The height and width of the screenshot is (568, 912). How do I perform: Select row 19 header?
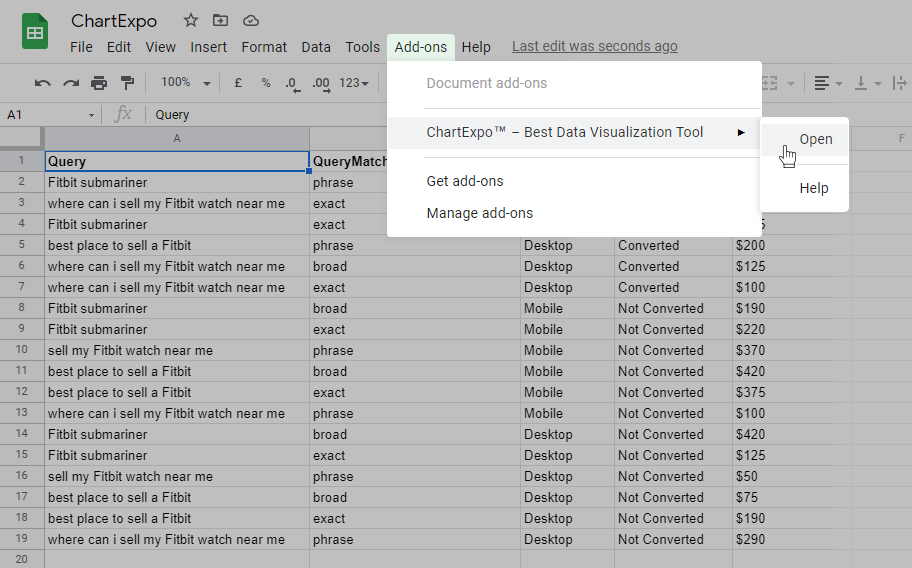[x=22, y=539]
